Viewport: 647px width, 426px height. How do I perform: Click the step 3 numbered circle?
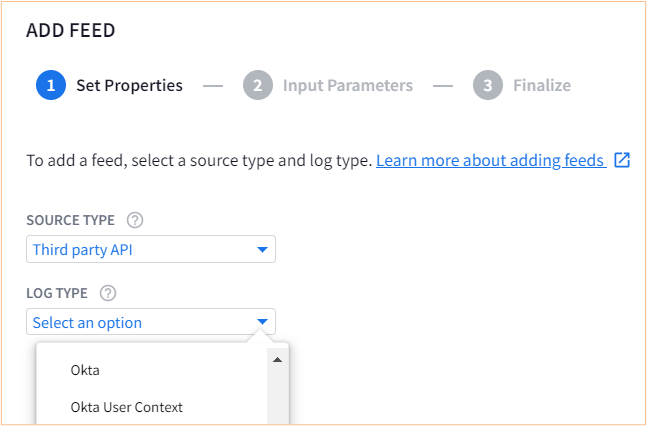[488, 85]
